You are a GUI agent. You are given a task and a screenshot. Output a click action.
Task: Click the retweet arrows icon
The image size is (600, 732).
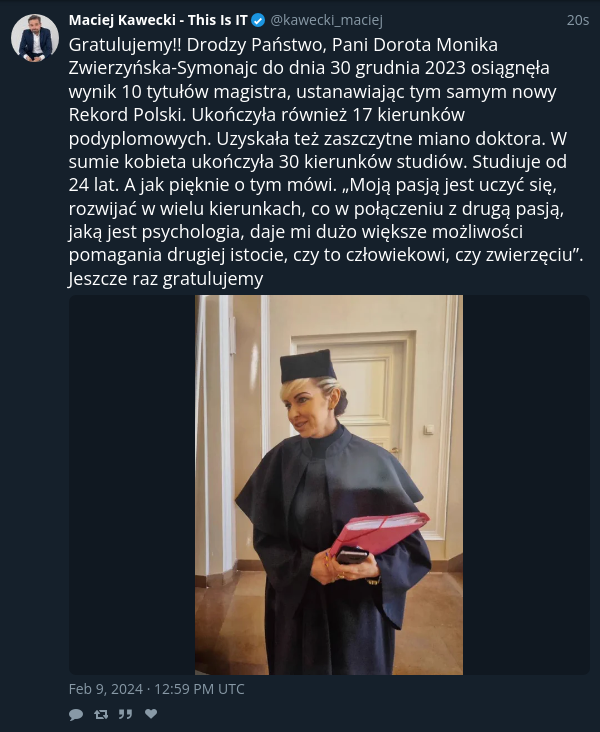click(101, 714)
